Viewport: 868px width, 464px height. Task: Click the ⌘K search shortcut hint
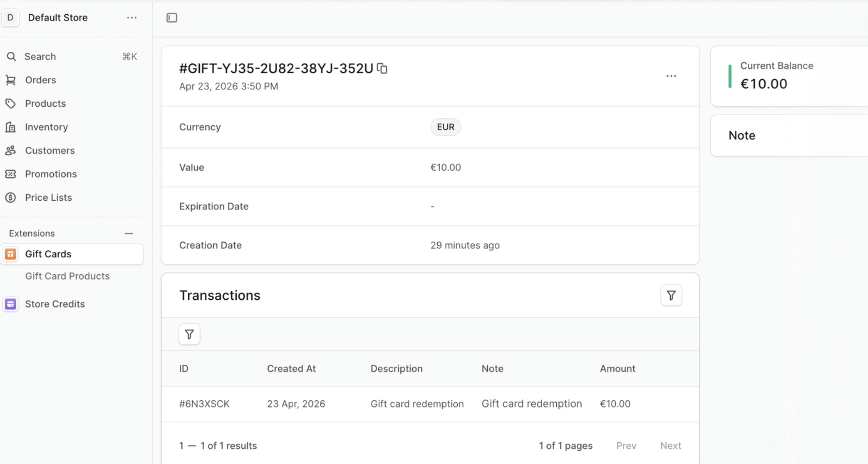pyautogui.click(x=129, y=56)
